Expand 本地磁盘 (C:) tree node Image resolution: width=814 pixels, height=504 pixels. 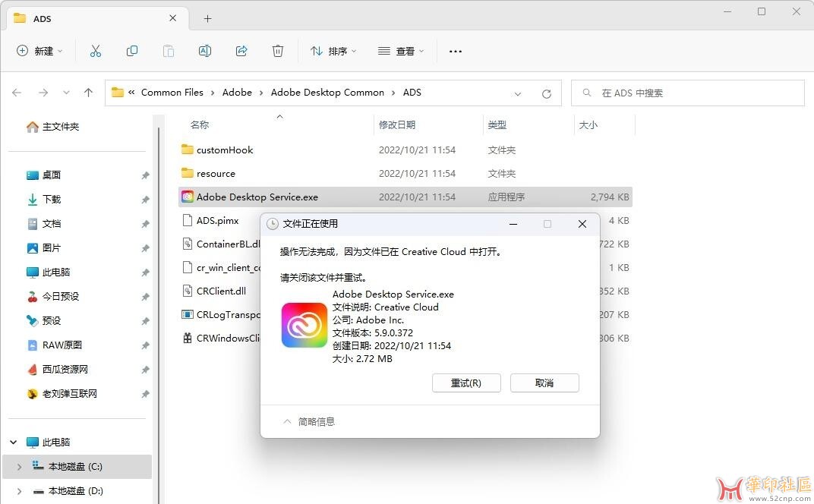click(19, 467)
